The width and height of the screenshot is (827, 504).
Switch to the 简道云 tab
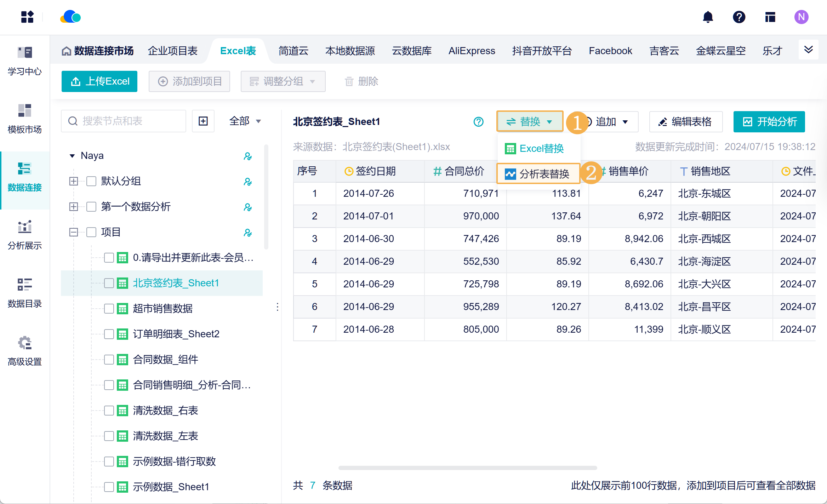[293, 51]
